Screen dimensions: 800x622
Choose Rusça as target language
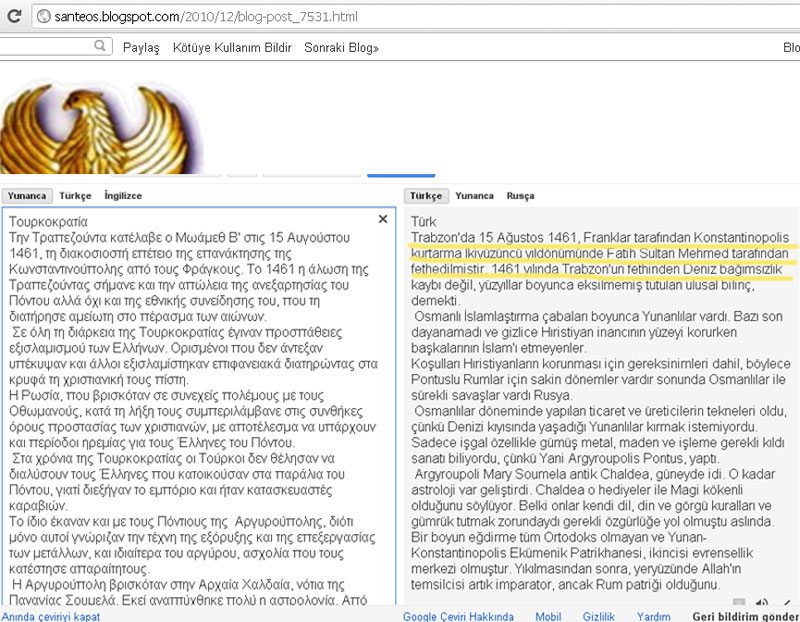click(x=520, y=196)
